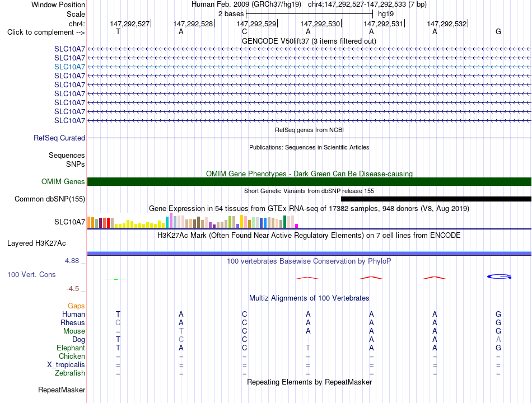Select the Common dbSNP(155) label
The image size is (532, 403).
click(x=49, y=199)
